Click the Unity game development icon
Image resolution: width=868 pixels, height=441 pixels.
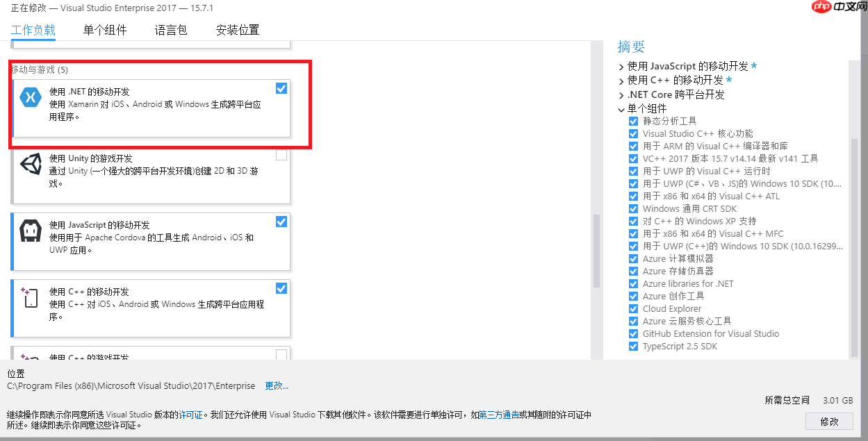click(x=29, y=164)
